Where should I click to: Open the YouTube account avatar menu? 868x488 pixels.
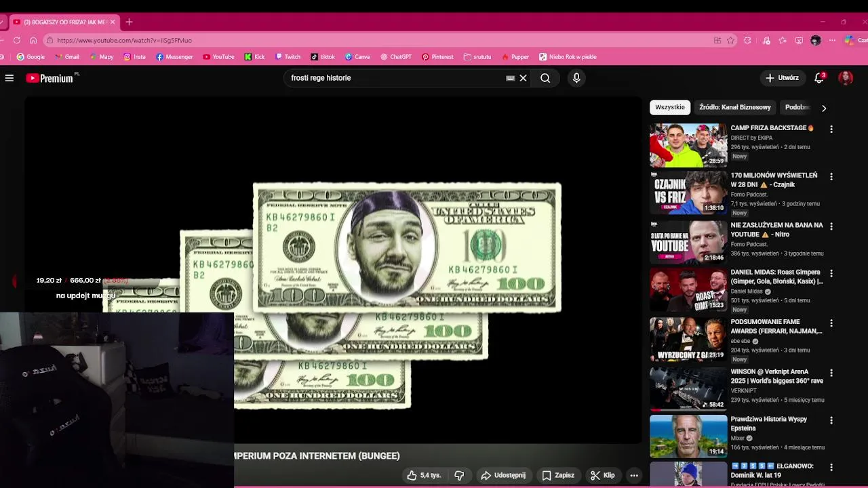[x=846, y=78]
